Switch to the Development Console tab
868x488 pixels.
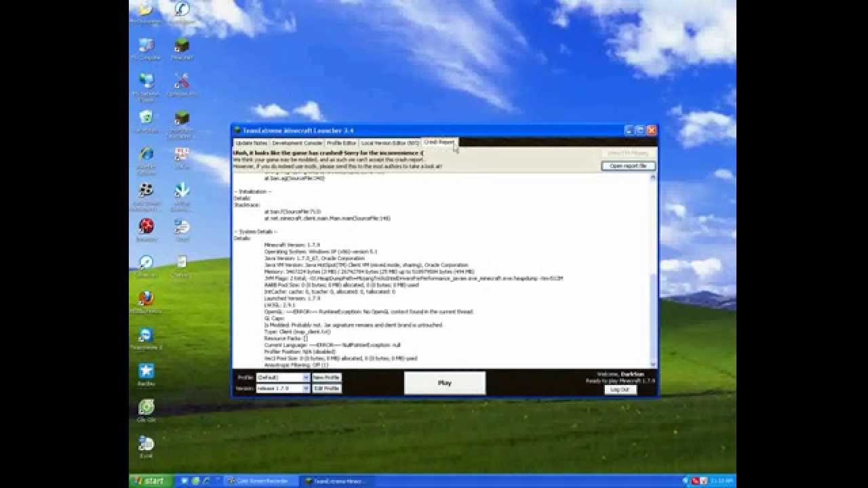[x=297, y=143]
